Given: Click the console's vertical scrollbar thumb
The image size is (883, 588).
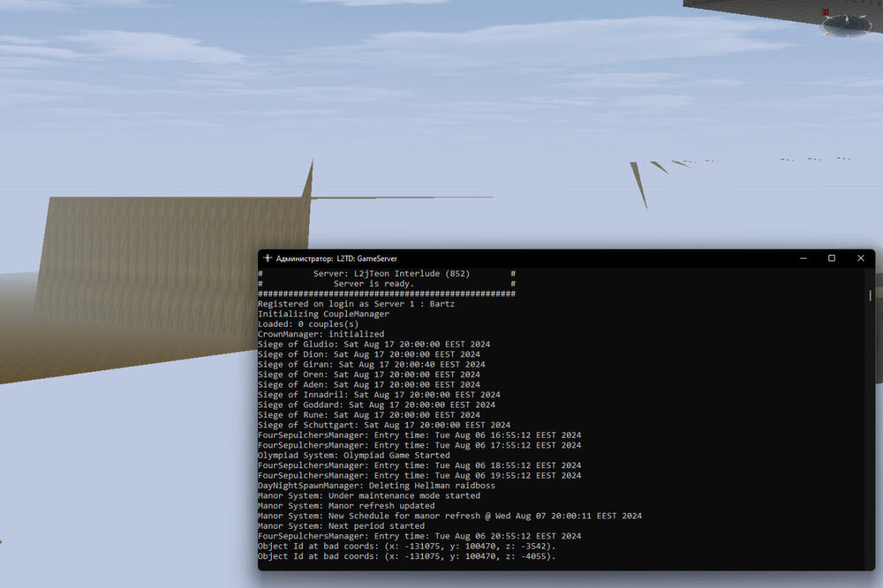Looking at the screenshot, I should (871, 296).
